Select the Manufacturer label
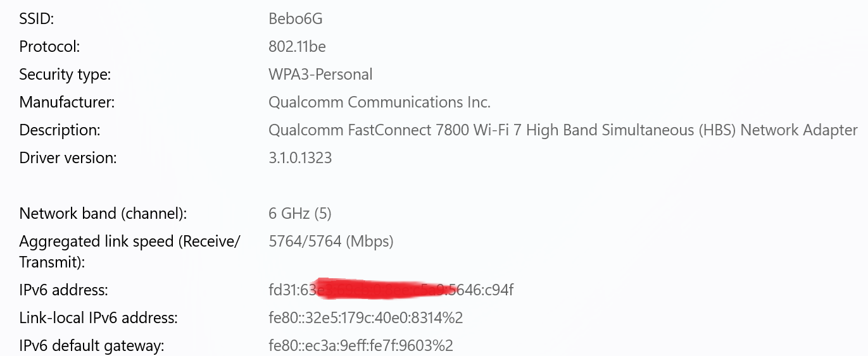The height and width of the screenshot is (356, 868). tap(67, 102)
